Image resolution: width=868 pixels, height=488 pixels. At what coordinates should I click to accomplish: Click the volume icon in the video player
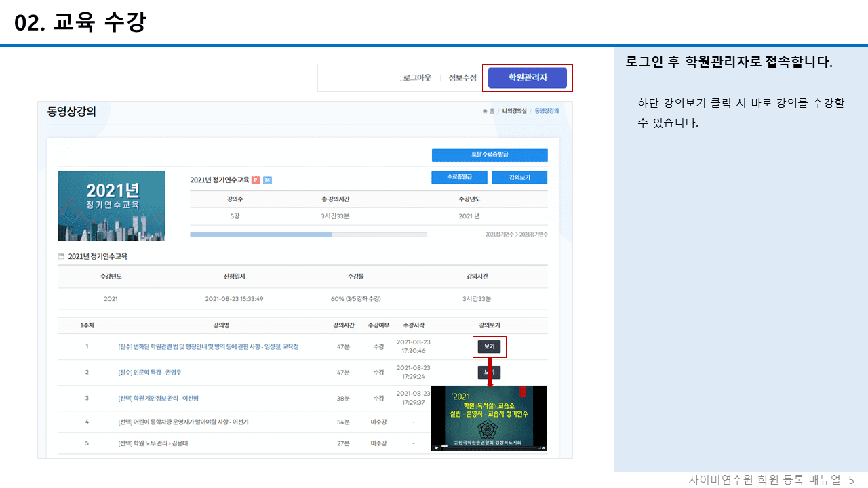539,448
